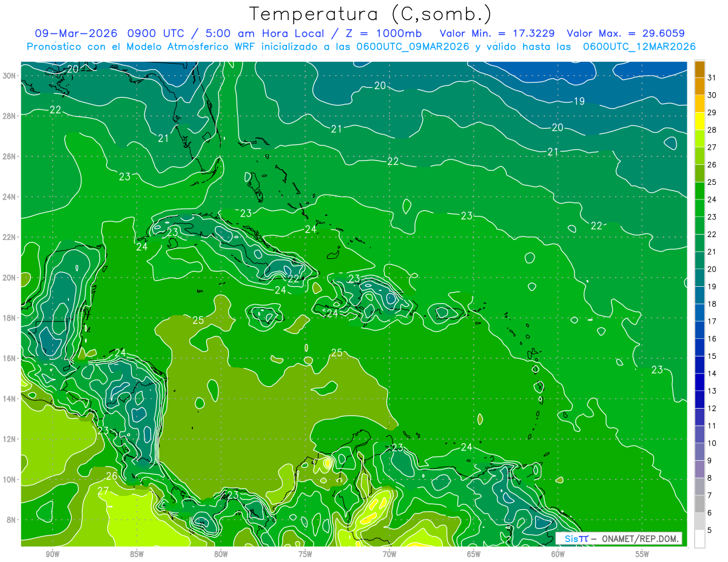Click the "90W" longitude label

click(x=52, y=554)
